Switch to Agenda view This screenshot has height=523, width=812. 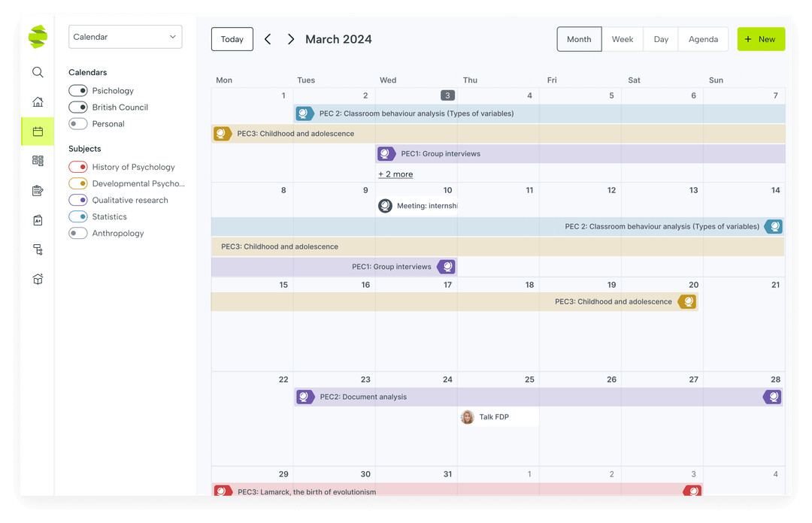pyautogui.click(x=703, y=38)
